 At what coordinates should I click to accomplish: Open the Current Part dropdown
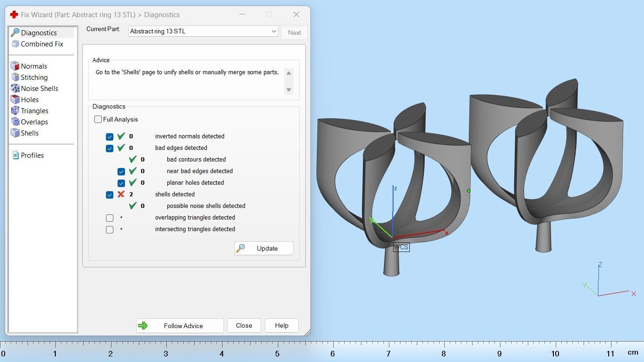point(204,31)
